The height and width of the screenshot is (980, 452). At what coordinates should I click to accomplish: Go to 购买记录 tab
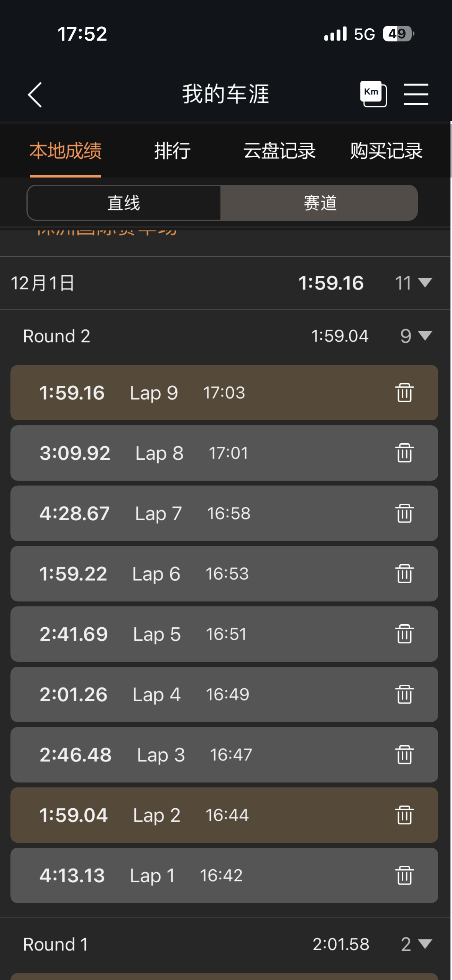(386, 151)
